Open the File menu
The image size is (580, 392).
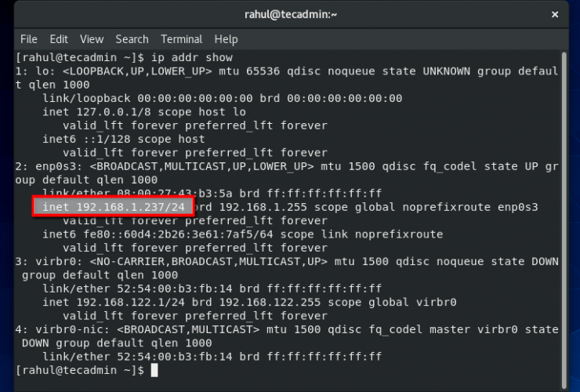[x=28, y=39]
